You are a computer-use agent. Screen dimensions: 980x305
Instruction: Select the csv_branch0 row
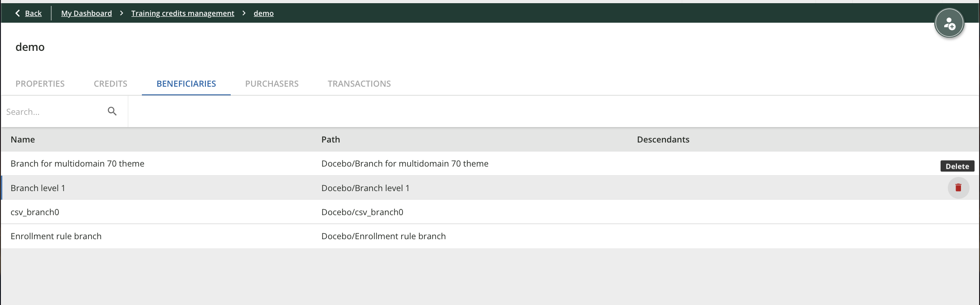pyautogui.click(x=35, y=212)
